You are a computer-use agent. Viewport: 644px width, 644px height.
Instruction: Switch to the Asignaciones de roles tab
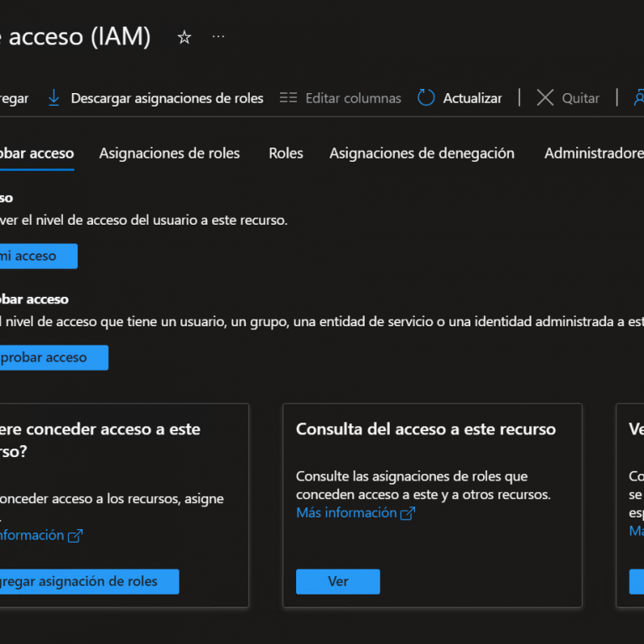pyautogui.click(x=169, y=153)
